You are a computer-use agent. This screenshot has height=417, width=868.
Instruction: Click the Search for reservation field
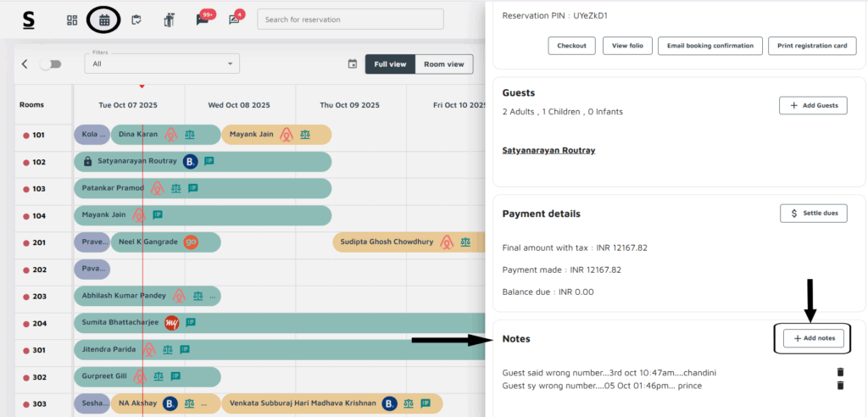click(x=350, y=19)
